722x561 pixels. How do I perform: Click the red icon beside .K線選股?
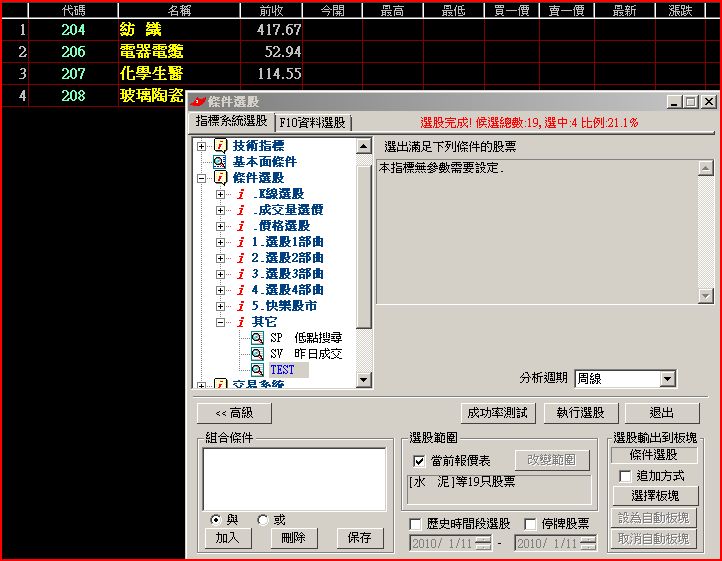click(x=240, y=194)
